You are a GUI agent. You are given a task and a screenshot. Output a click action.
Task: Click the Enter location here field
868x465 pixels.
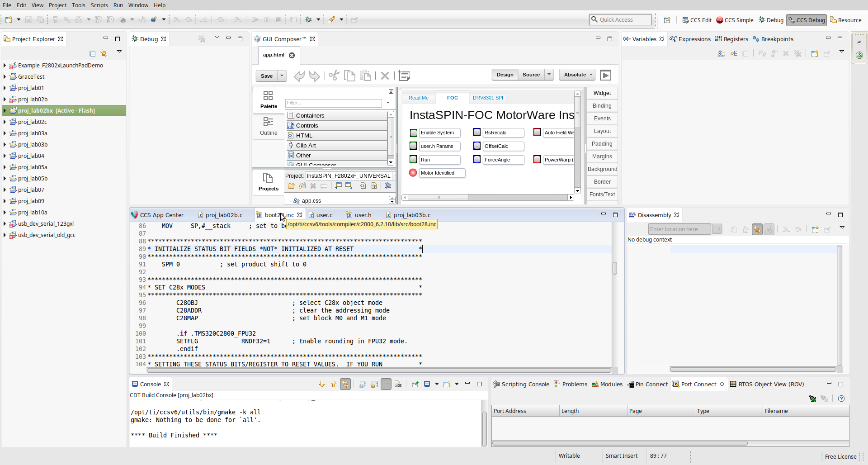click(679, 229)
